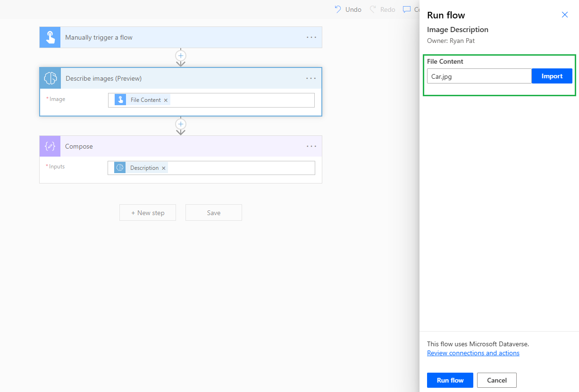Click the Import button for File Content
The height and width of the screenshot is (392, 579).
552,75
